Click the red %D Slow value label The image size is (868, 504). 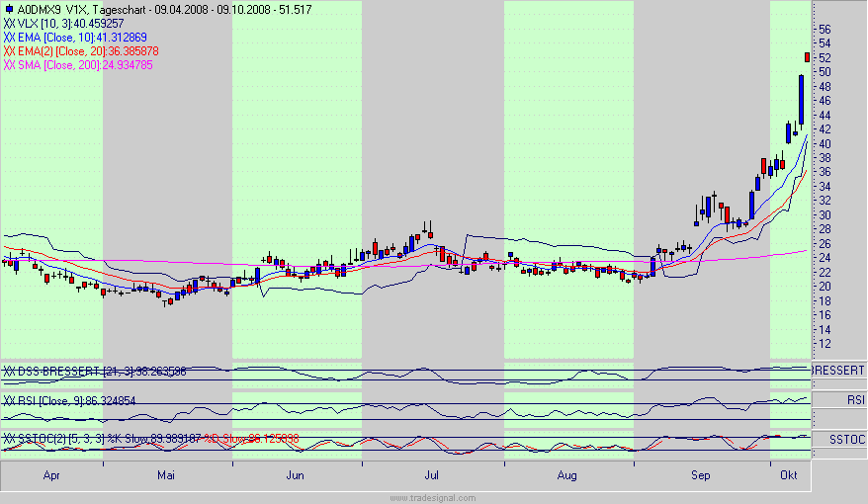pyautogui.click(x=251, y=439)
